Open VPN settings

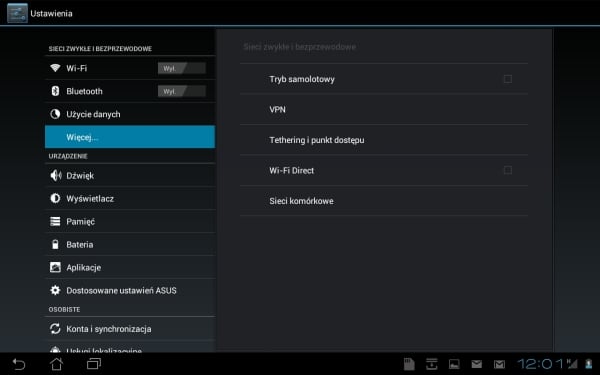[x=384, y=109]
